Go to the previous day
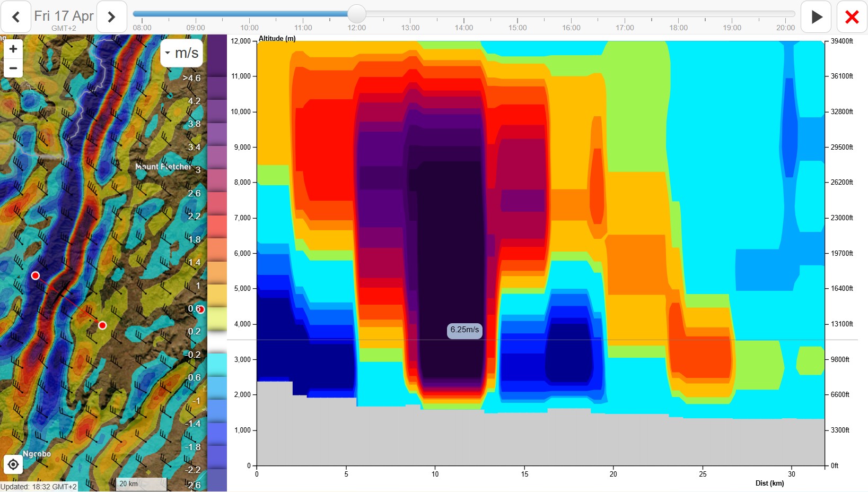 [16, 17]
